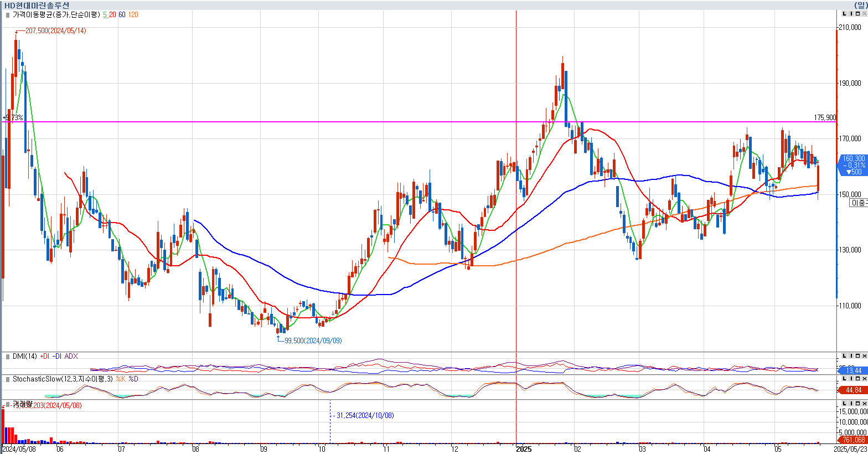Click the L icon in the DMI panel
Screen dimensions: 868x454
click(x=844, y=355)
